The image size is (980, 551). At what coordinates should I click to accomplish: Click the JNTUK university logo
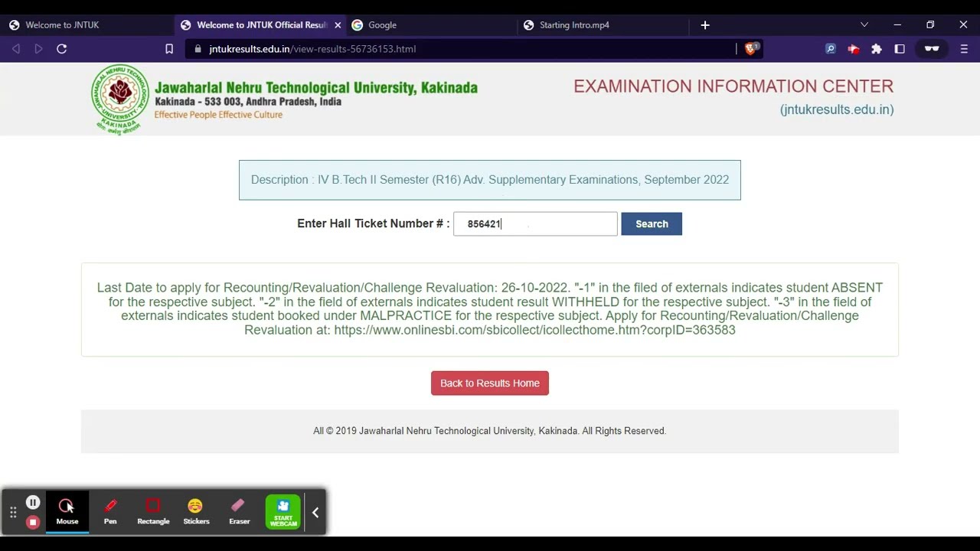click(x=120, y=99)
